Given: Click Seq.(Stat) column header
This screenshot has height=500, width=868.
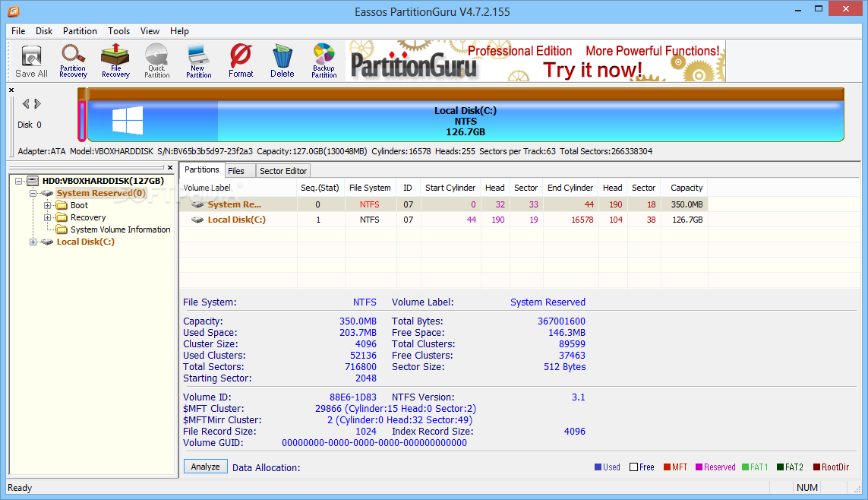Looking at the screenshot, I should (320, 188).
